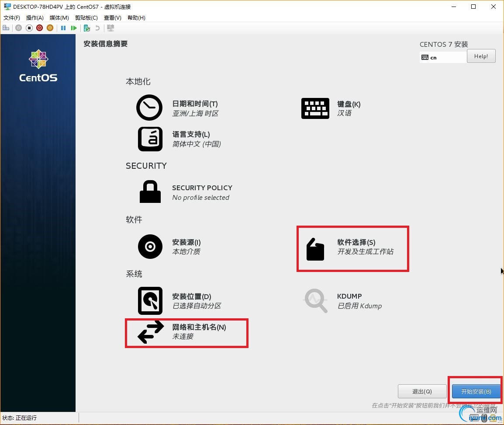Image resolution: width=504 pixels, height=425 pixels.
Task: Turn off the VM with the black stop icon
Action: tap(29, 28)
